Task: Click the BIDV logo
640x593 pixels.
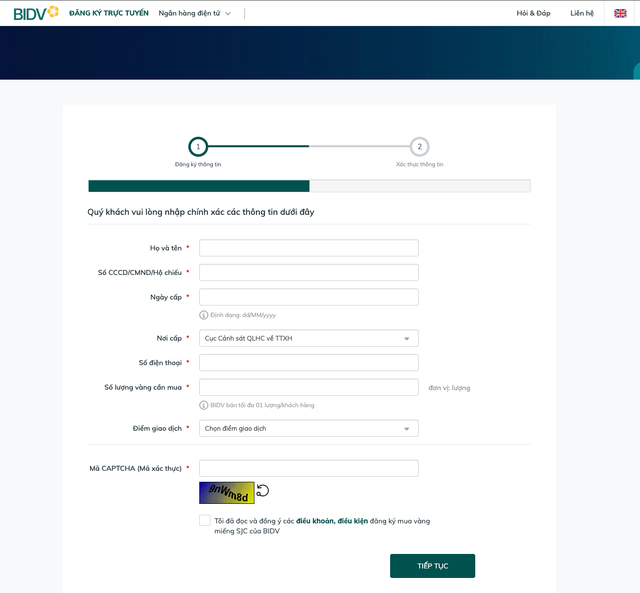Action: point(36,13)
